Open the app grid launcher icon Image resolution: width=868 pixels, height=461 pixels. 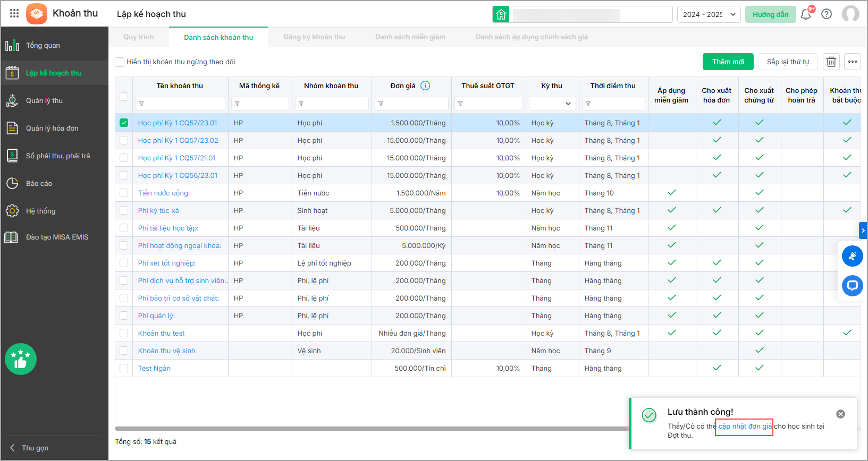point(14,13)
